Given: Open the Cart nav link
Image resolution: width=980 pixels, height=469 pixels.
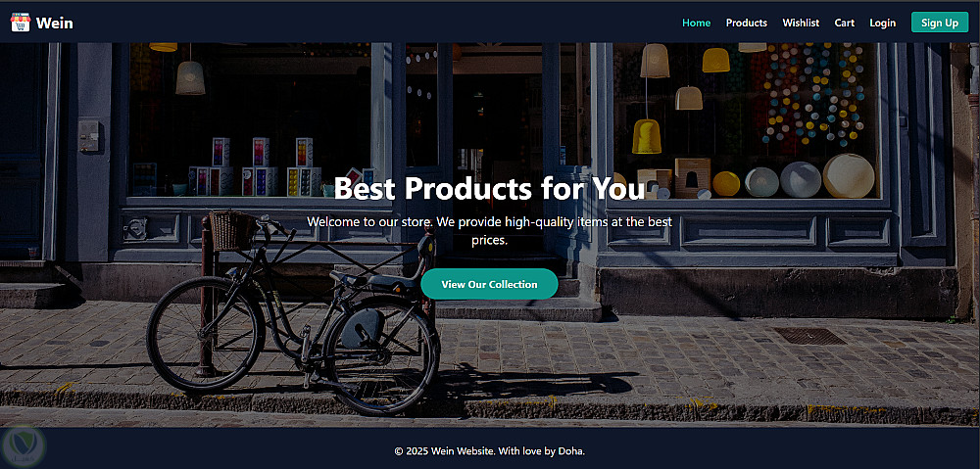Looking at the screenshot, I should coord(845,23).
